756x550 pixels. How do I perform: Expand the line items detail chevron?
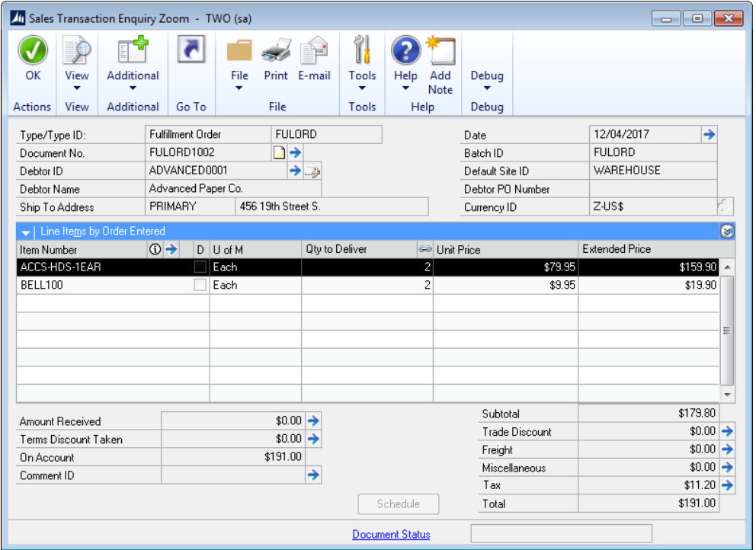727,232
